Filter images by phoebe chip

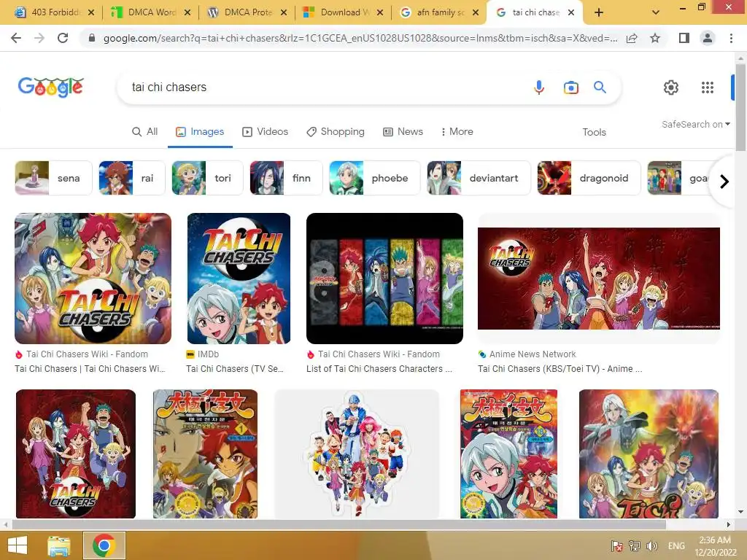coord(375,178)
